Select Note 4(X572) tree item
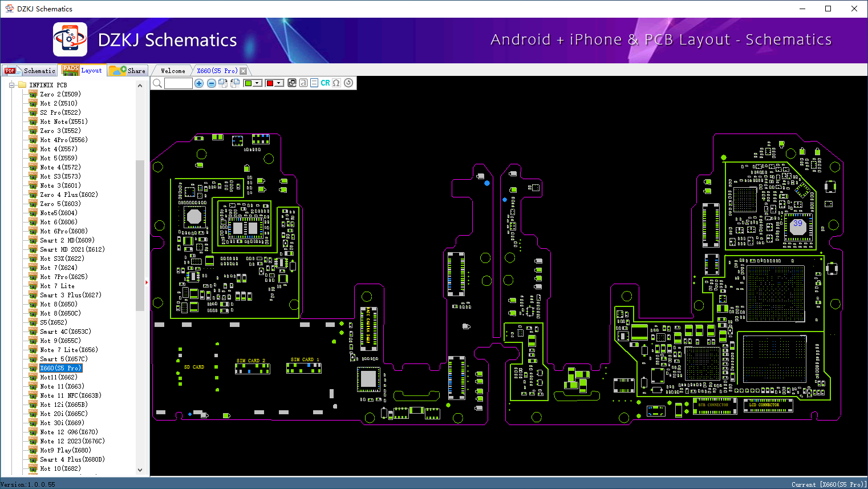This screenshot has width=868, height=489. tap(60, 167)
